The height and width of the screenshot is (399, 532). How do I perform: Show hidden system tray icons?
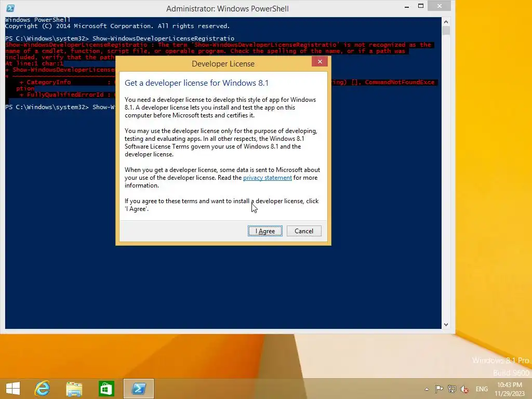427,389
